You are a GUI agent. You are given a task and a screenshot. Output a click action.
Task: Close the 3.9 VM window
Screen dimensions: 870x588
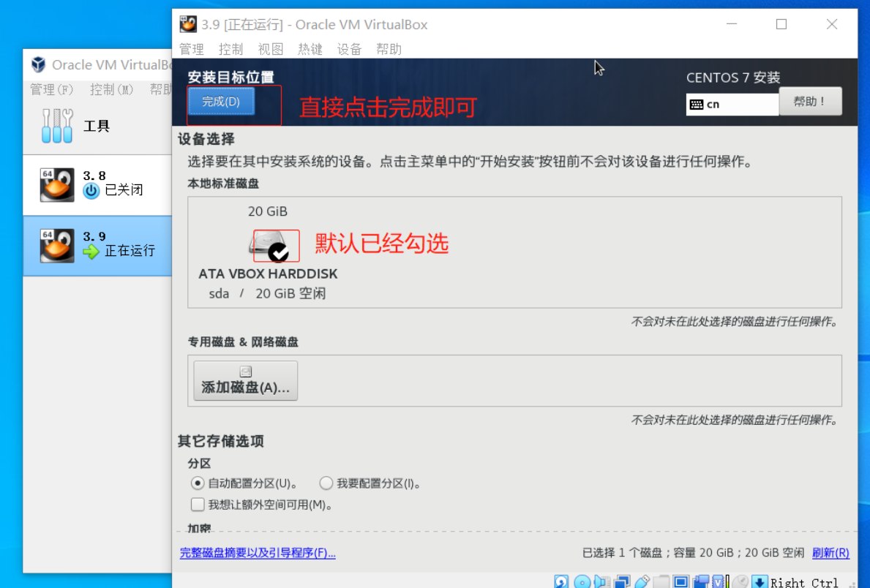[832, 24]
